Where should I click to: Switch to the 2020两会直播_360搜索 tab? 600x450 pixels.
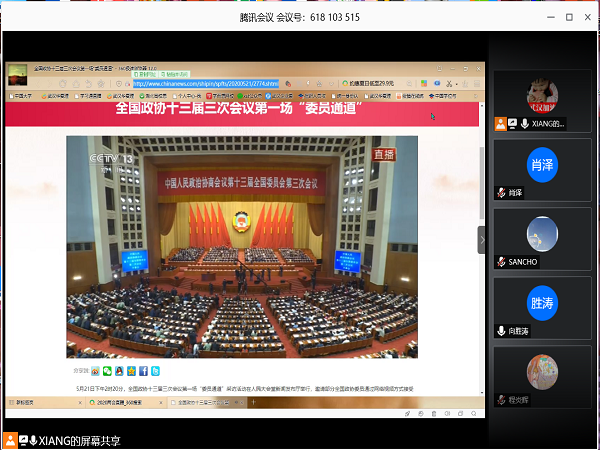(x=126, y=403)
